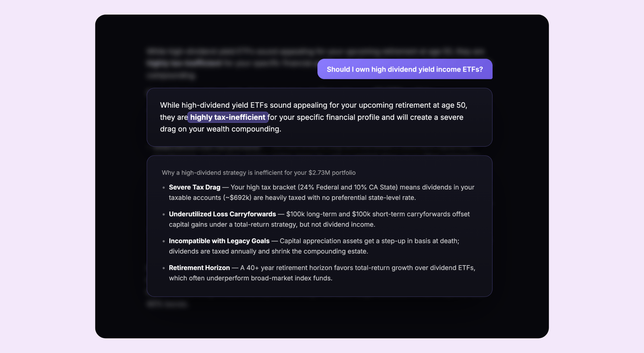Click the "Incompatible with Legacy Goals" heading
This screenshot has height=353, width=644.
coord(219,241)
